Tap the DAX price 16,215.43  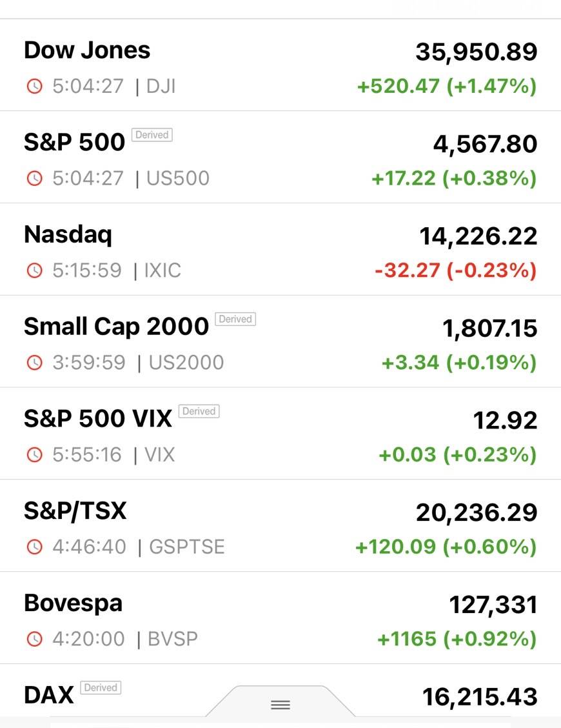(480, 697)
